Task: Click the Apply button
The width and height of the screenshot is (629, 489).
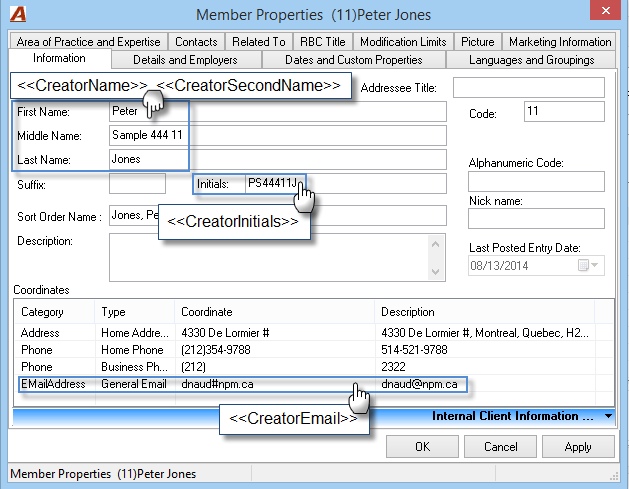Action: [578, 446]
